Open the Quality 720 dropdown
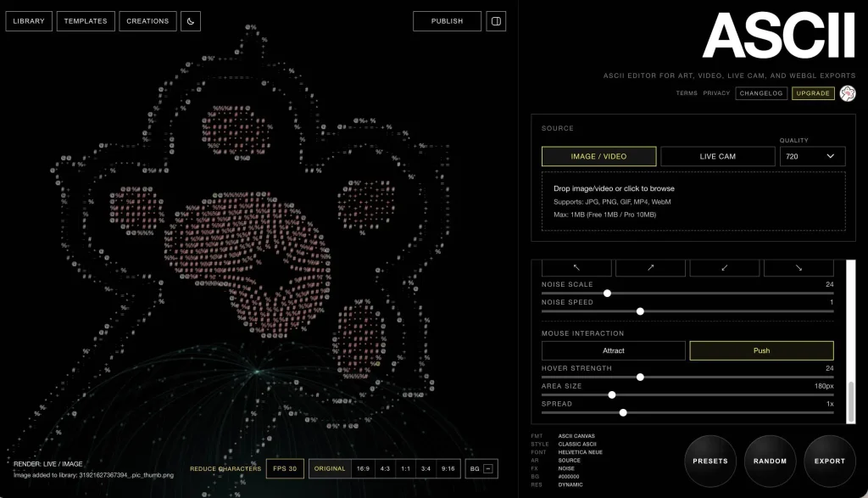Screen dimensions: 868x498 [812, 156]
